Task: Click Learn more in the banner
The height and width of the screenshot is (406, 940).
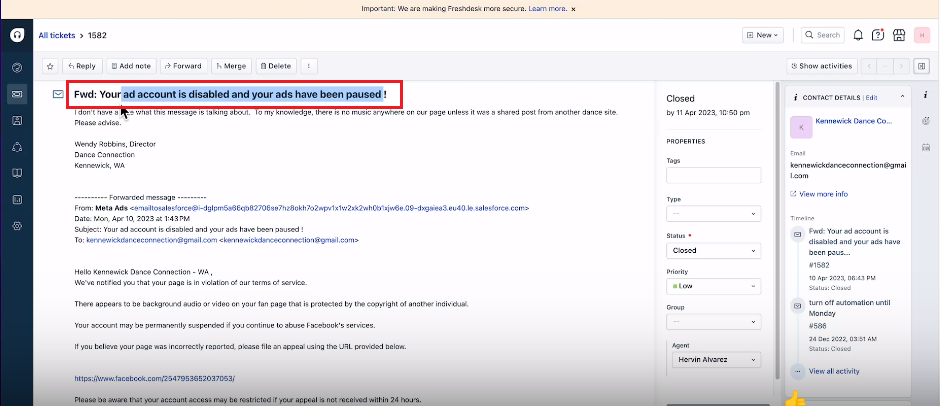Action: 547,9
